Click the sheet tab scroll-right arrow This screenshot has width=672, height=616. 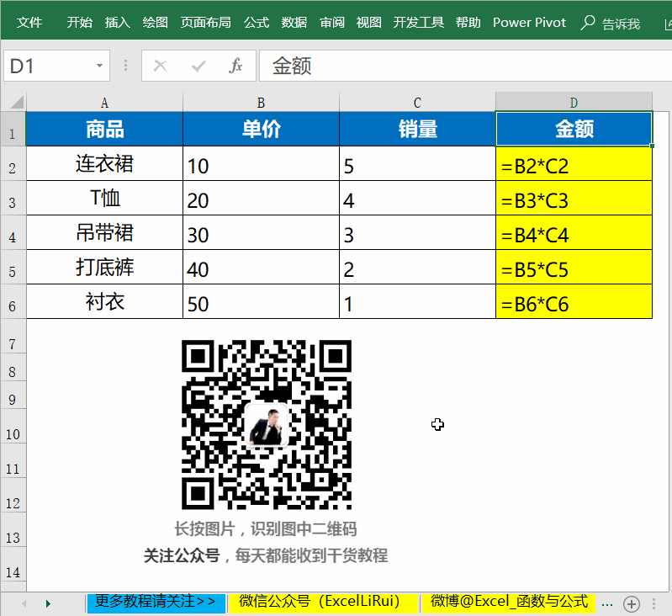[x=48, y=603]
